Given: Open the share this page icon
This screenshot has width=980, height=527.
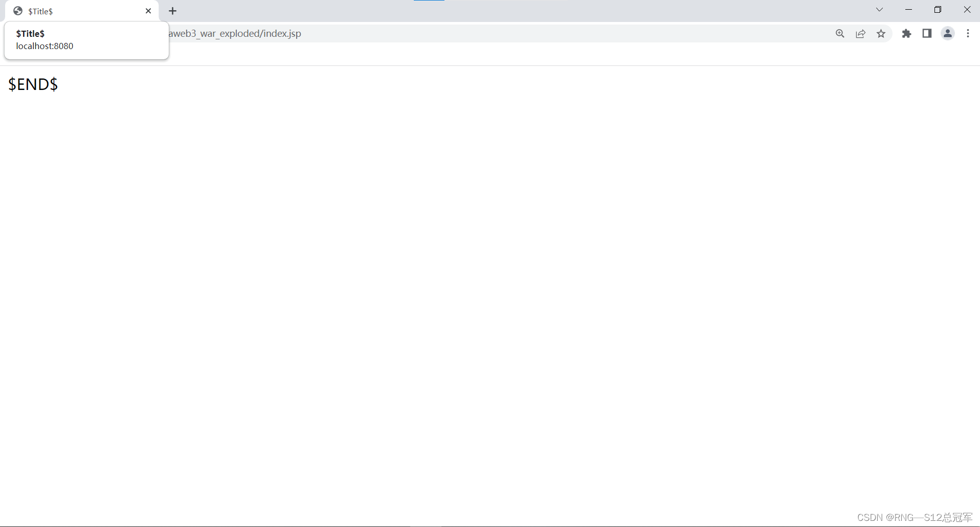Looking at the screenshot, I should click(x=860, y=33).
